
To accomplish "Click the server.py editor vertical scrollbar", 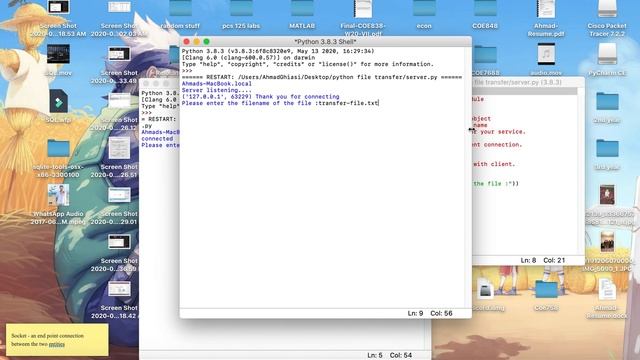I will click(581, 171).
